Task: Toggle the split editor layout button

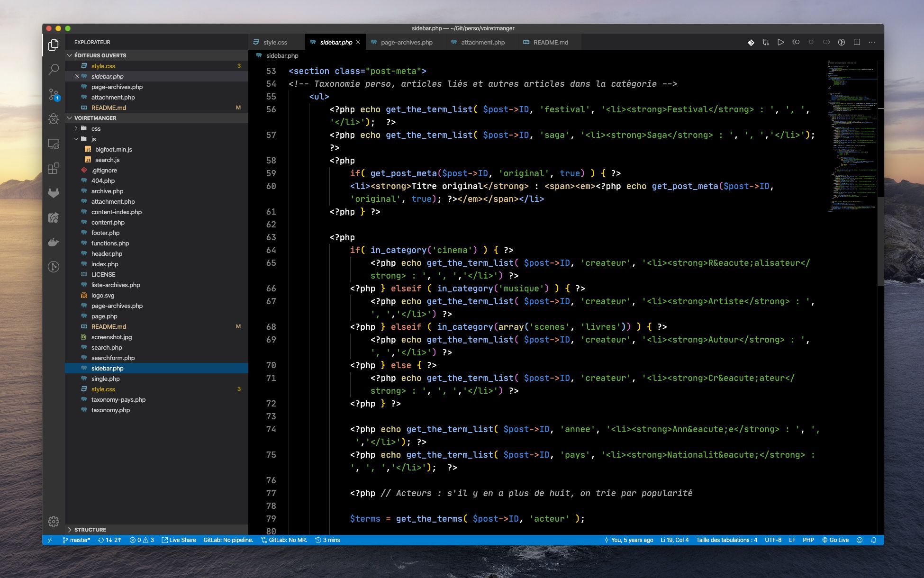Action: [x=857, y=42]
